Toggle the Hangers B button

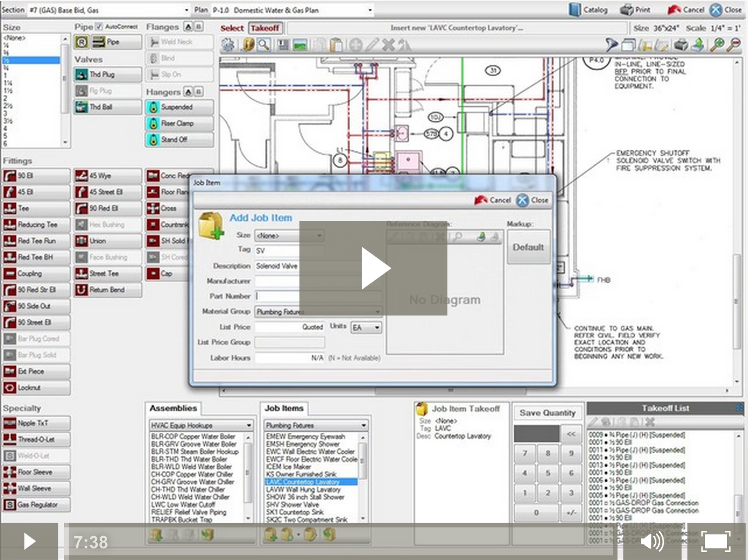click(199, 91)
